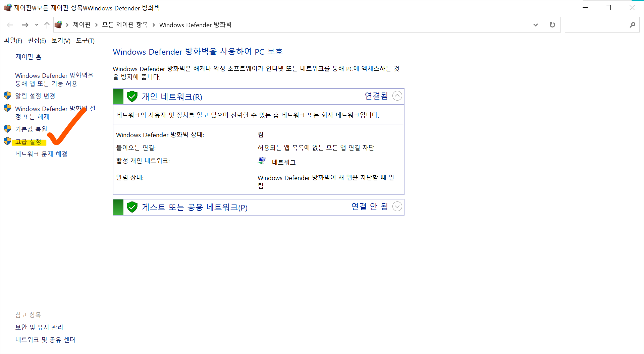Click breadcrumb arrow after 모든 제어판 항목
644x354 pixels.
(154, 25)
